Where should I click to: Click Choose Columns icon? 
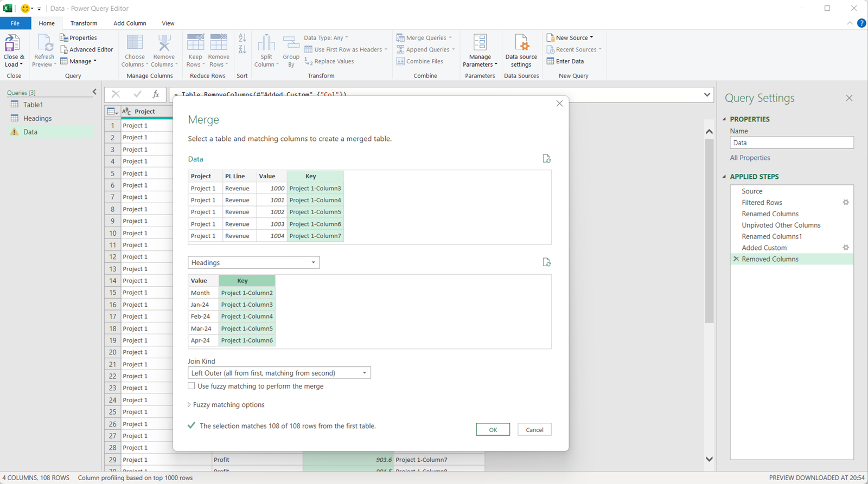[135, 43]
